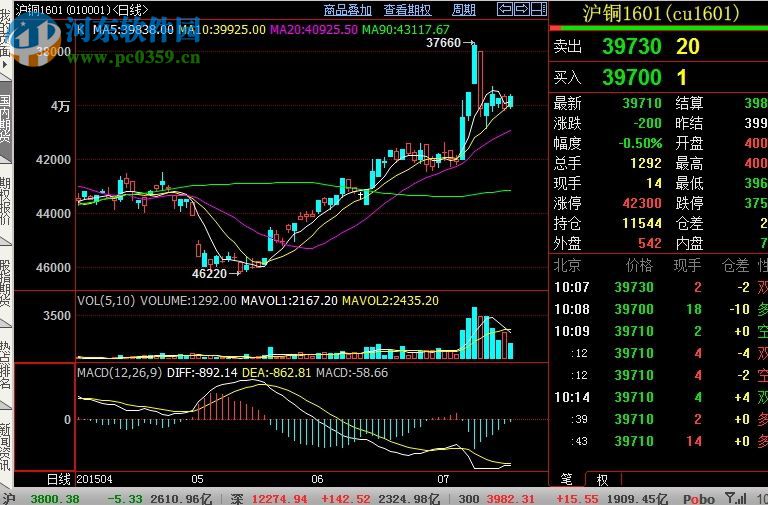Open the 周期 period link
Image resolution: width=768 pixels, height=505 pixels.
(463, 9)
